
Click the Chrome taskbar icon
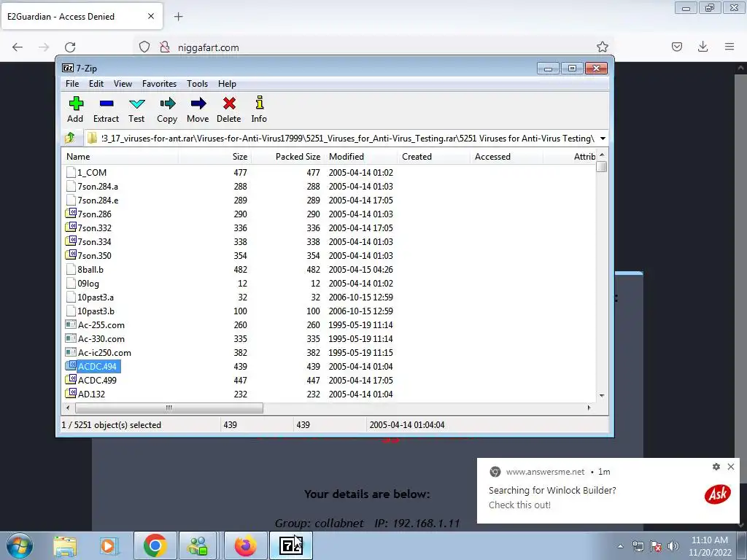pos(155,545)
